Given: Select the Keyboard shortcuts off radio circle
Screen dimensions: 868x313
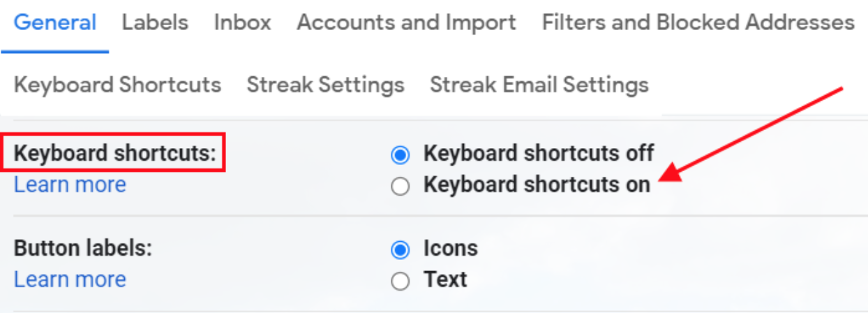Looking at the screenshot, I should click(x=401, y=155).
